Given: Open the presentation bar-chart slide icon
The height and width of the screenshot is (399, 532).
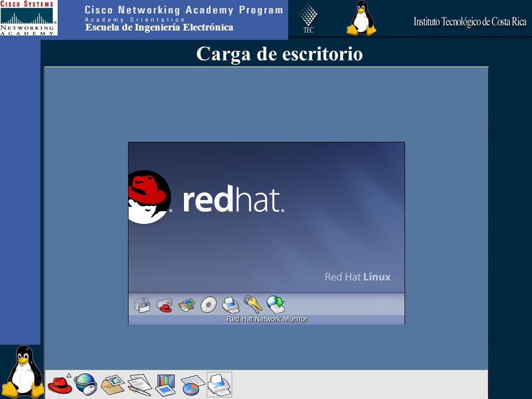Looking at the screenshot, I should (x=165, y=385).
